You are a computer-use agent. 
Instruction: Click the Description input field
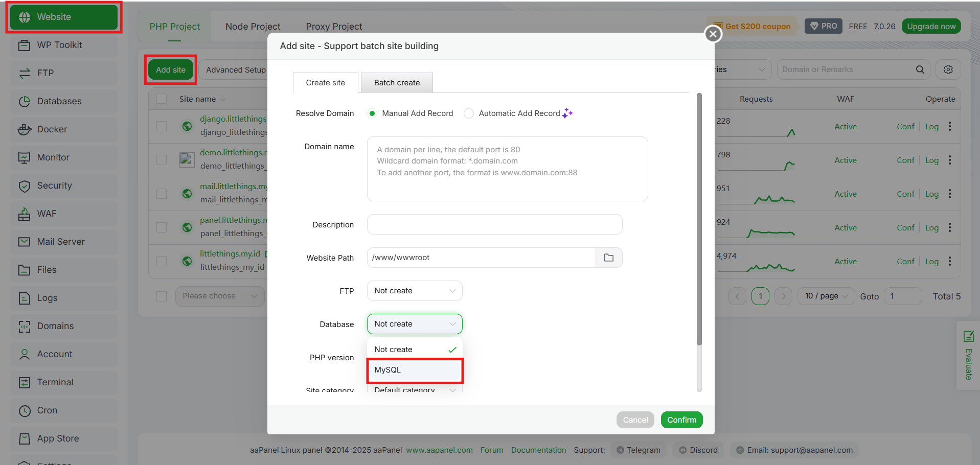point(494,224)
